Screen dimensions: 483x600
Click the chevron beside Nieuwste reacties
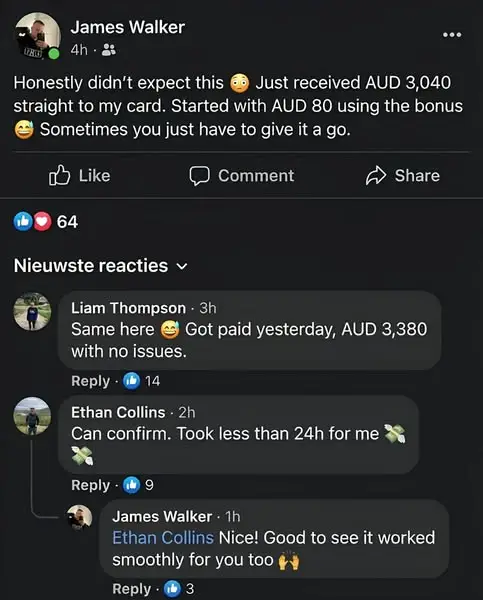click(183, 266)
